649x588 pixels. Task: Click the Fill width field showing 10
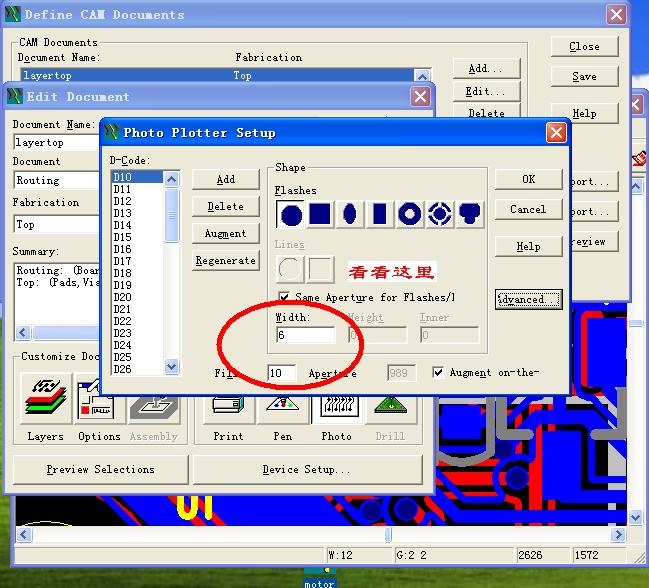(x=282, y=373)
